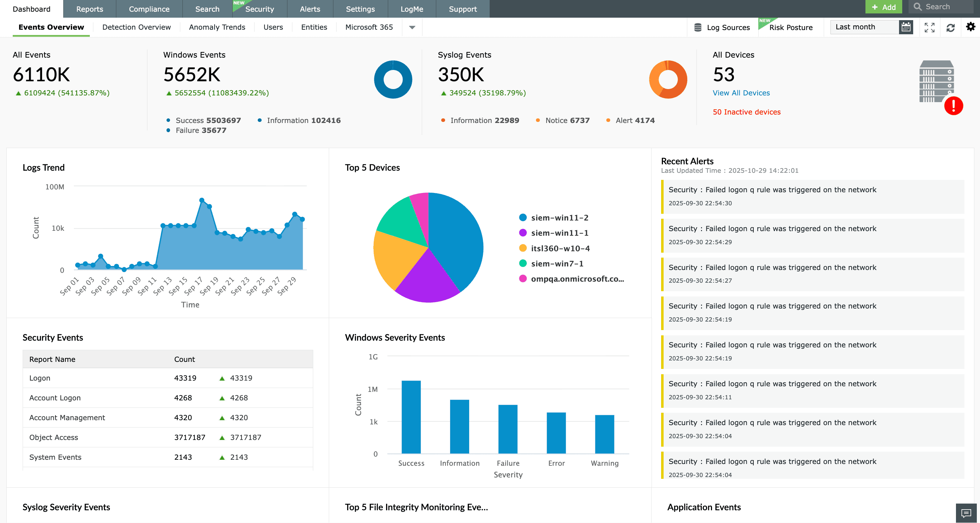Viewport: 980px width, 523px height.
Task: Open the green Add dropdown button
Action: (x=883, y=7)
